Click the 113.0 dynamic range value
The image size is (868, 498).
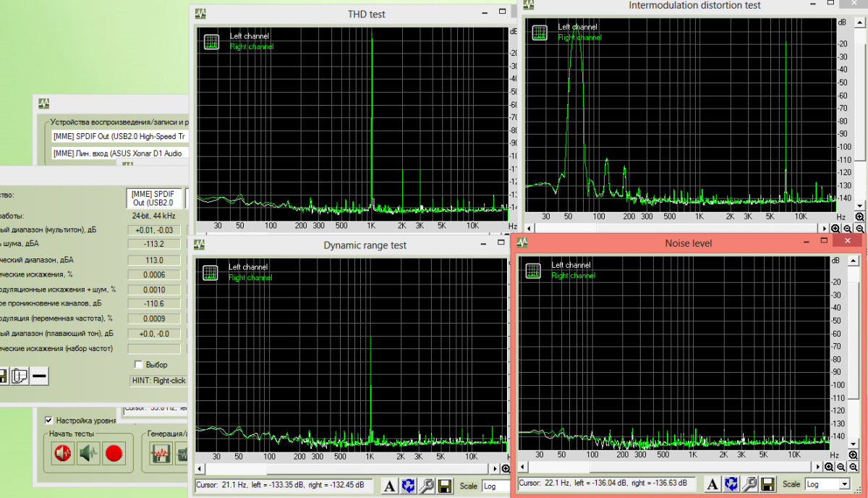click(156, 260)
